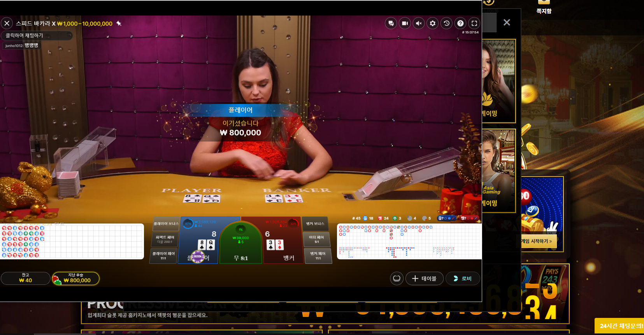Click the 800k purple chip on the Player spot
The width and height of the screenshot is (644, 335).
coord(198,256)
